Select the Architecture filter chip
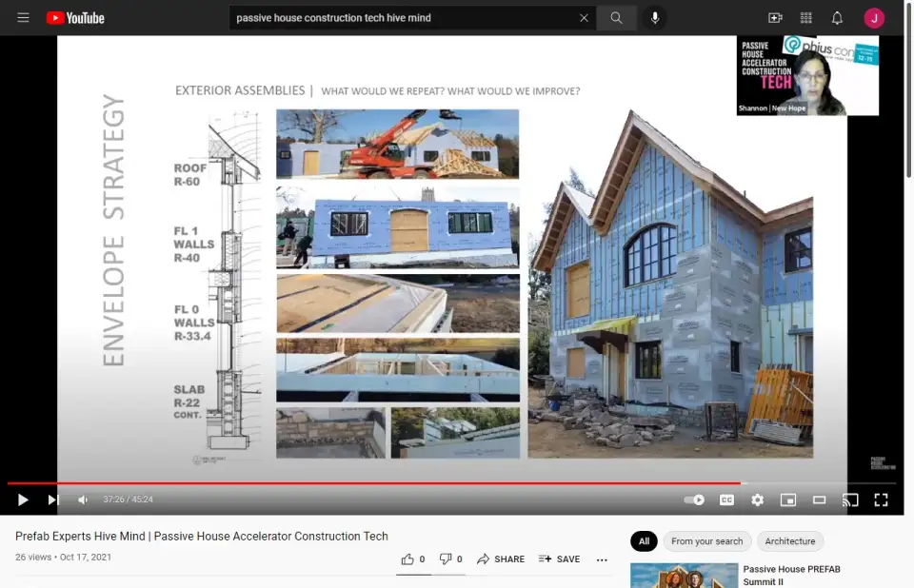This screenshot has height=588, width=914. coord(789,541)
